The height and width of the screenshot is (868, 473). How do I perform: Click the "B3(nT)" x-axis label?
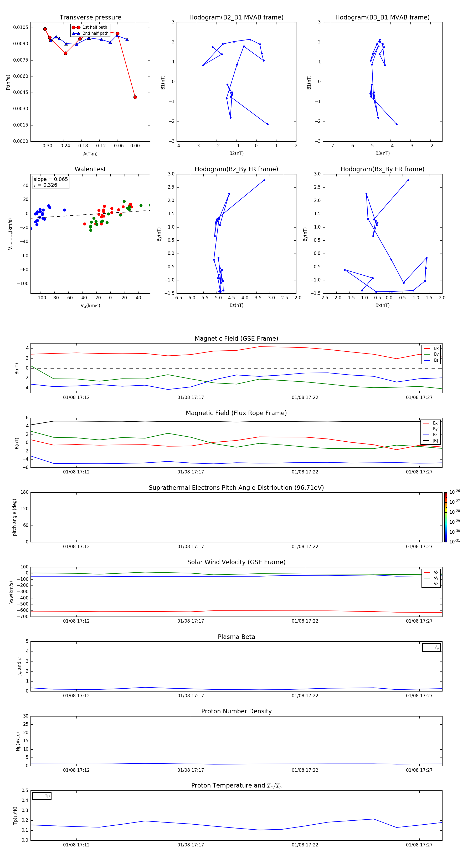(382, 154)
